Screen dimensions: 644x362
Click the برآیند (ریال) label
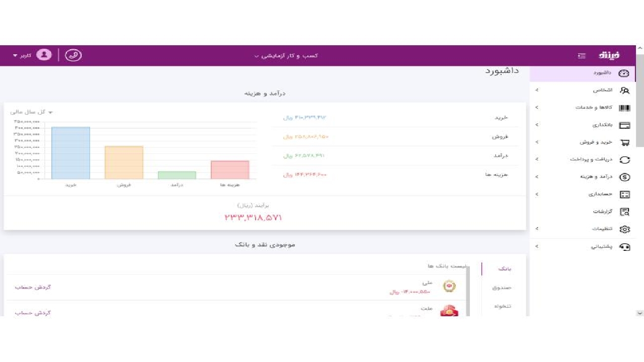(253, 206)
